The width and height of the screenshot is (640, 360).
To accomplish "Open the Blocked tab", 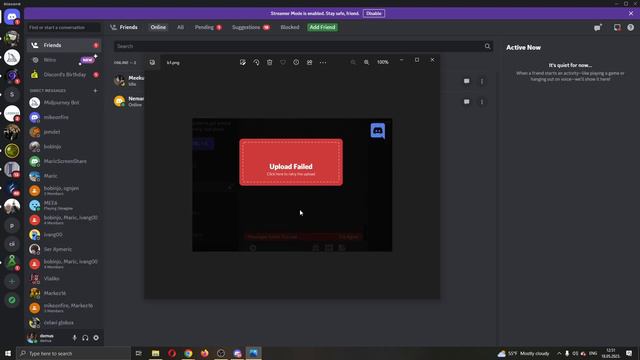I will click(290, 27).
